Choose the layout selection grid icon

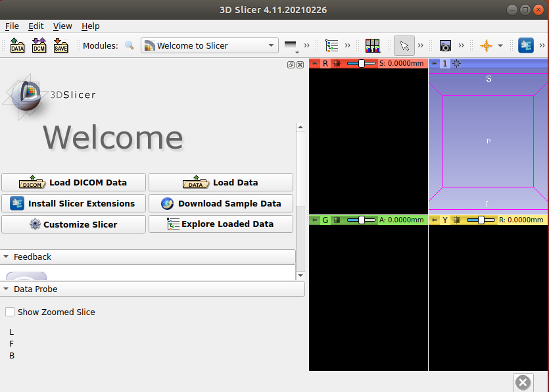coord(373,45)
